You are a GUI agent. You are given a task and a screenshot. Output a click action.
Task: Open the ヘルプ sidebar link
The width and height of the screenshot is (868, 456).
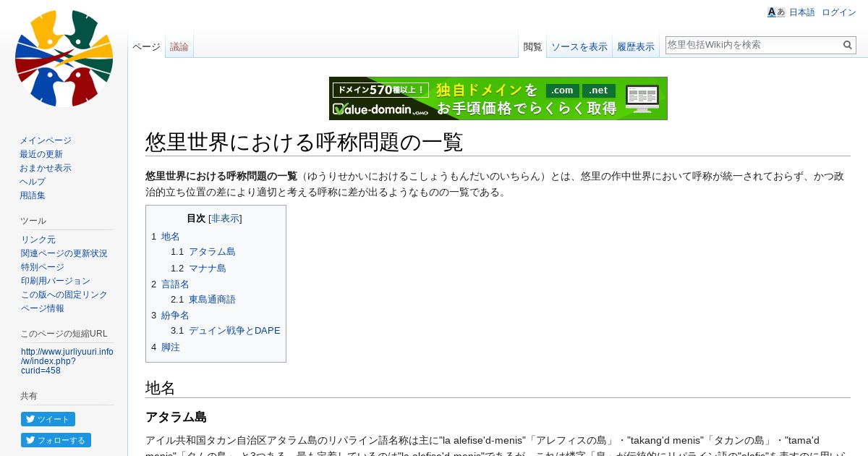pos(33,182)
